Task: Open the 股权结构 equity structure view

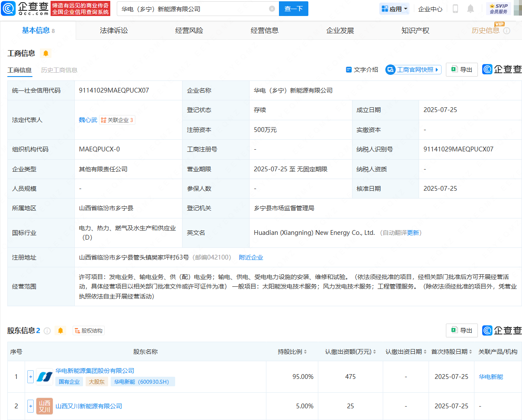Action: click(x=88, y=330)
